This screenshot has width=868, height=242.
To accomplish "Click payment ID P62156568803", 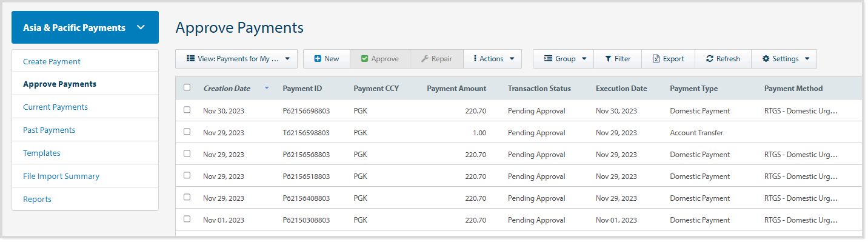I will (306, 155).
